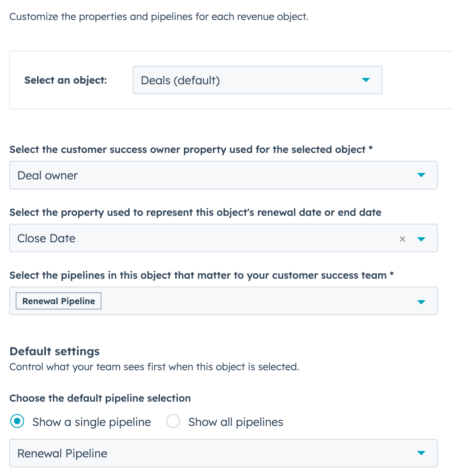Open the Close Date property dropdown
452x476 pixels.
coord(200,238)
